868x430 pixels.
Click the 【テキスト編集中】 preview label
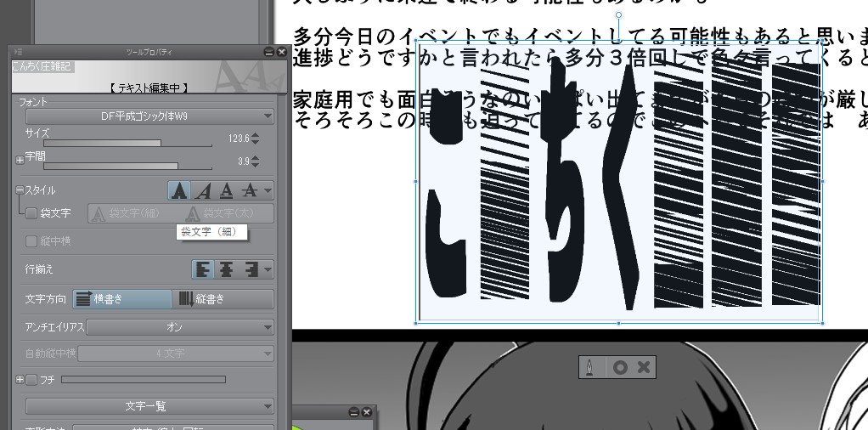(x=149, y=88)
